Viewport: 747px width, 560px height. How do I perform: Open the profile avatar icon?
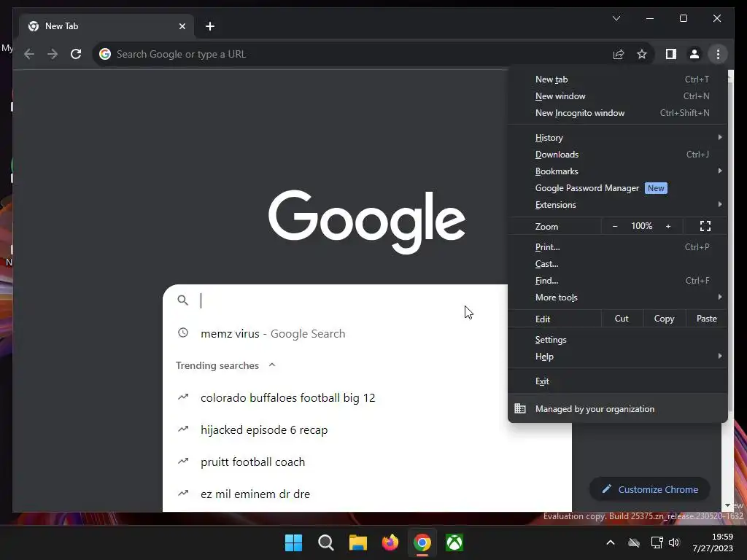[694, 54]
